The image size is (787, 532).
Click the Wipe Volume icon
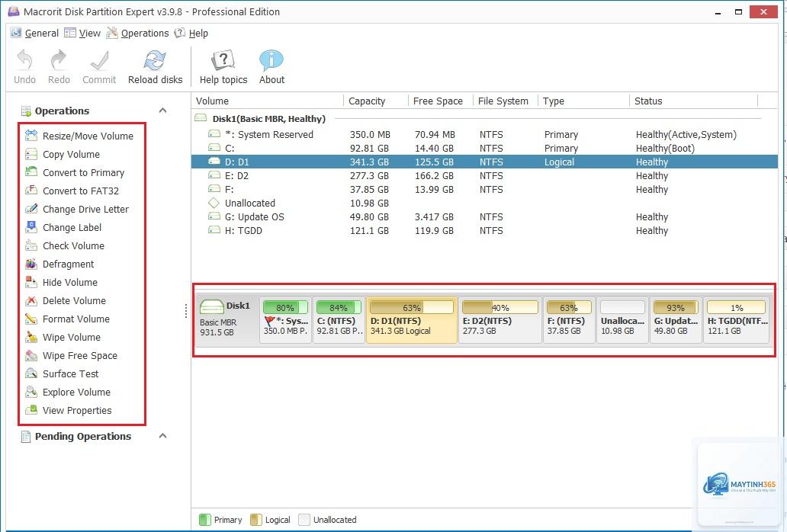pyautogui.click(x=31, y=337)
